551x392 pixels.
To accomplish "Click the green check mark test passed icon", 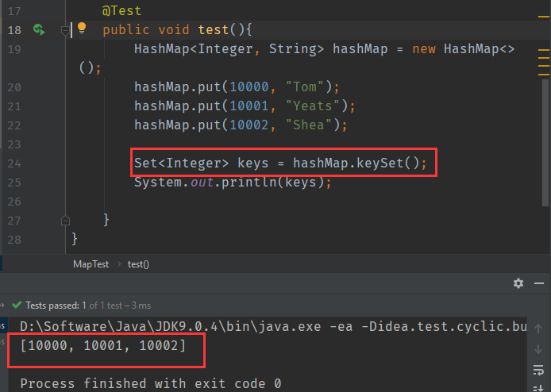I will [17, 305].
